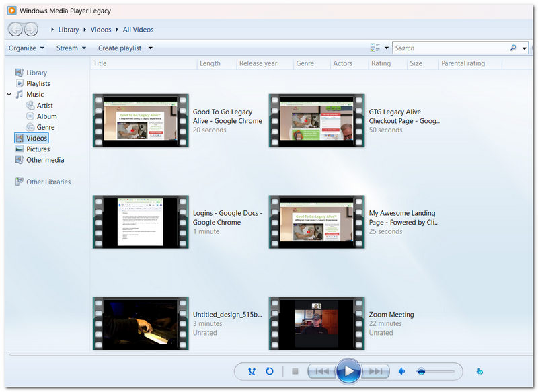The width and height of the screenshot is (538, 392).
Task: Sort by the Rating column header
Action: pyautogui.click(x=388, y=63)
